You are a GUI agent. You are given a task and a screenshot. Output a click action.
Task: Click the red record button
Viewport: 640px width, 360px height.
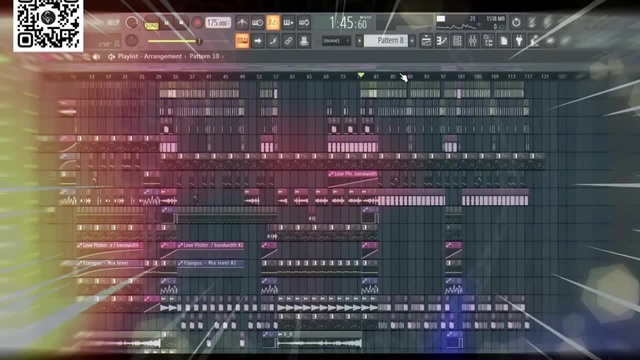click(x=197, y=22)
